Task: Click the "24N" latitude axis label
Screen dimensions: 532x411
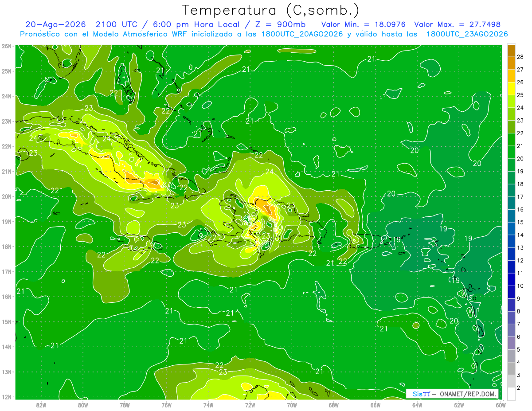Action: tap(6, 96)
